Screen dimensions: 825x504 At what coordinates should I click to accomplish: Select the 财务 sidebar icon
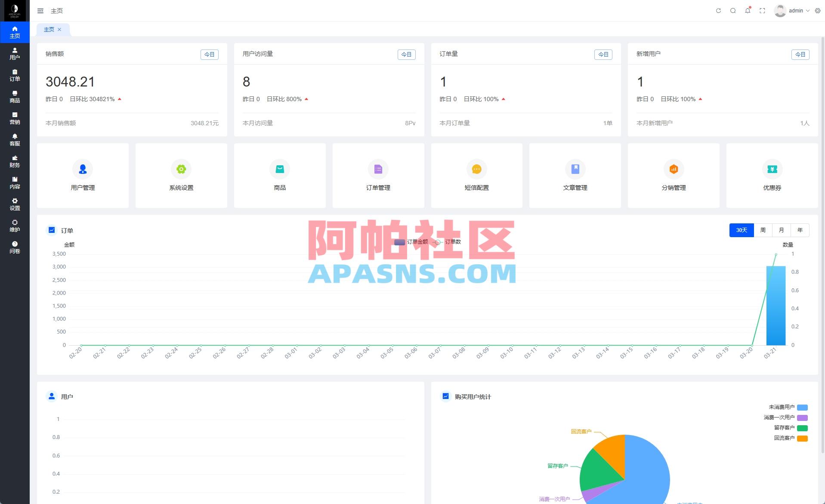click(x=15, y=161)
